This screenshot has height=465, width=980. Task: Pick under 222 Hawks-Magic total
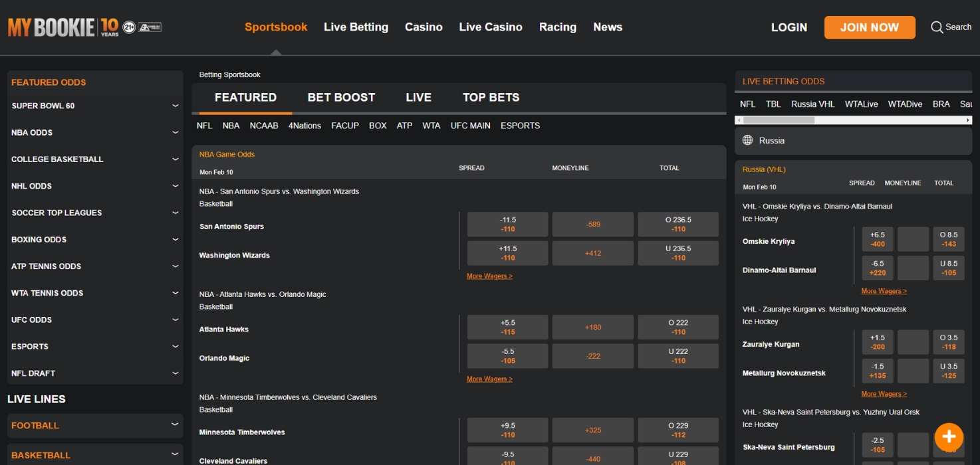click(678, 356)
